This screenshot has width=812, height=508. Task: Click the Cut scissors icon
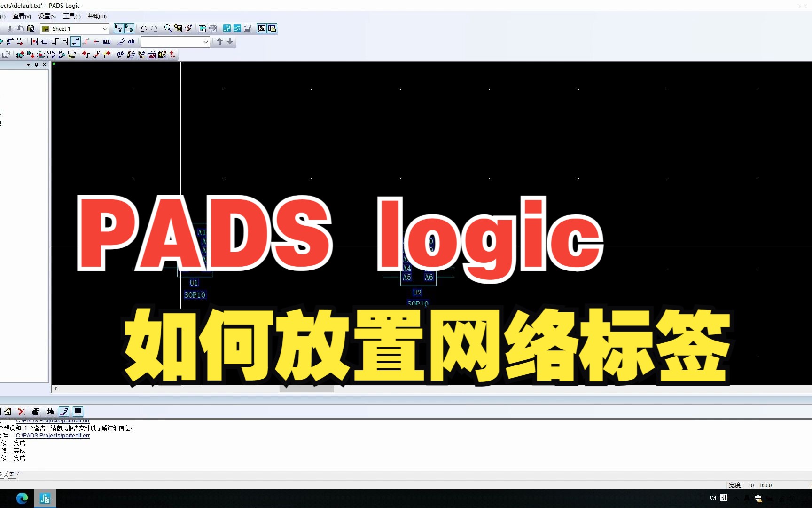[10, 28]
